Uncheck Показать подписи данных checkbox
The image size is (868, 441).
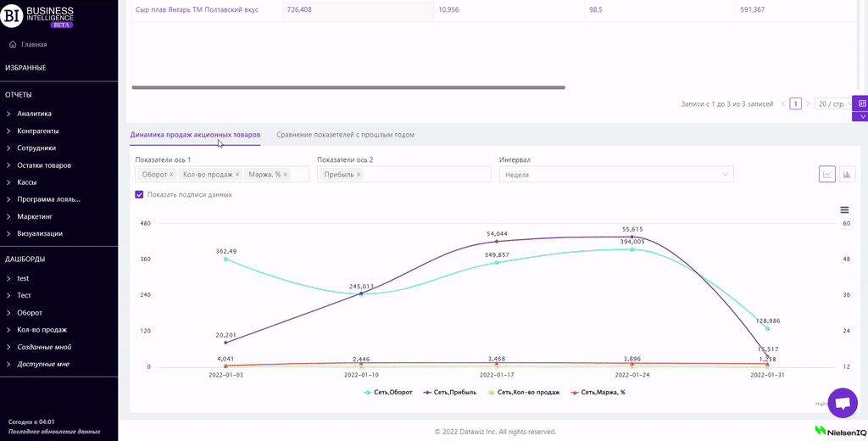click(x=140, y=194)
